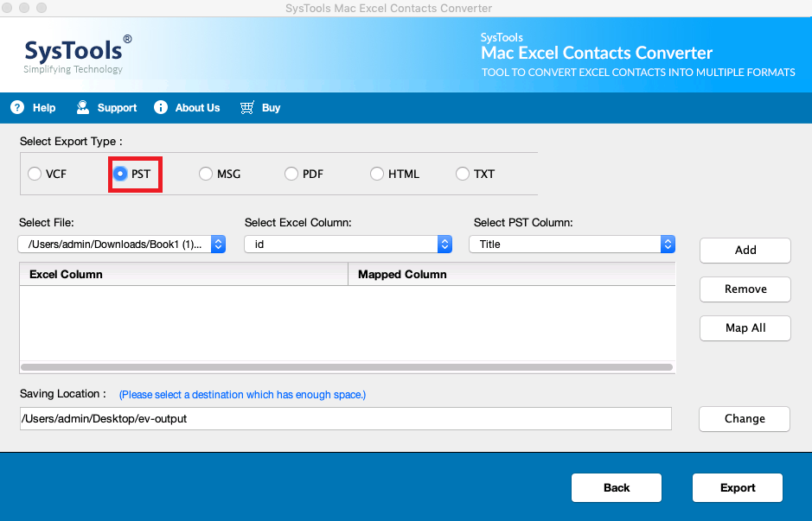This screenshot has width=812, height=521.
Task: Open the Select File dropdown
Action: click(122, 245)
